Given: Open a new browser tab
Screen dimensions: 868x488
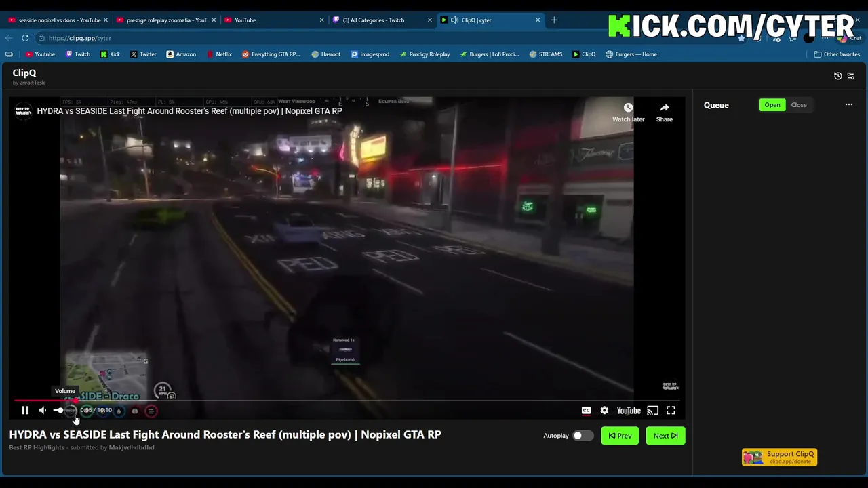Looking at the screenshot, I should (x=554, y=20).
